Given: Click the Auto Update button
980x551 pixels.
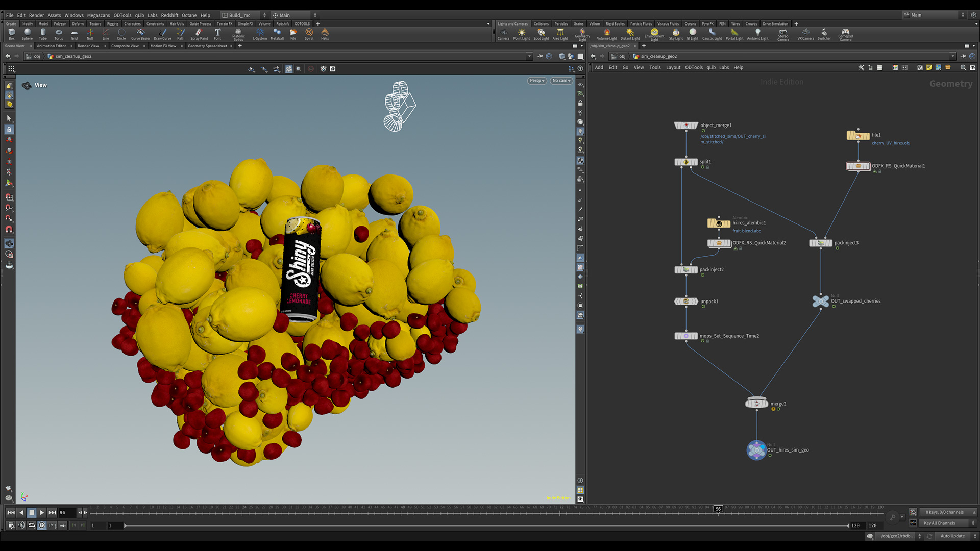Looking at the screenshot, I should click(x=952, y=536).
